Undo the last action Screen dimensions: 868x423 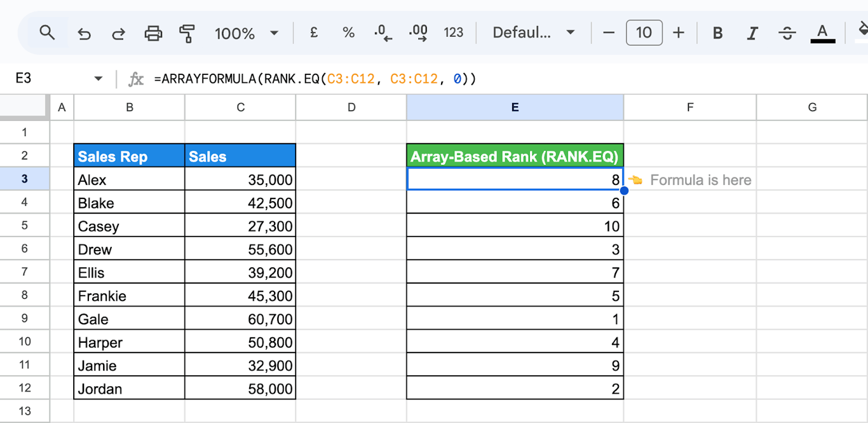click(84, 33)
